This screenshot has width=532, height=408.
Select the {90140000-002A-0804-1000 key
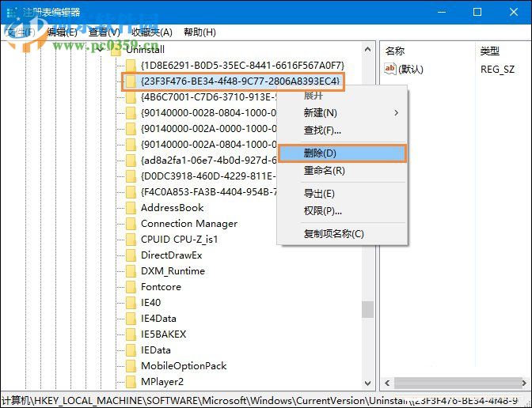coord(208,145)
